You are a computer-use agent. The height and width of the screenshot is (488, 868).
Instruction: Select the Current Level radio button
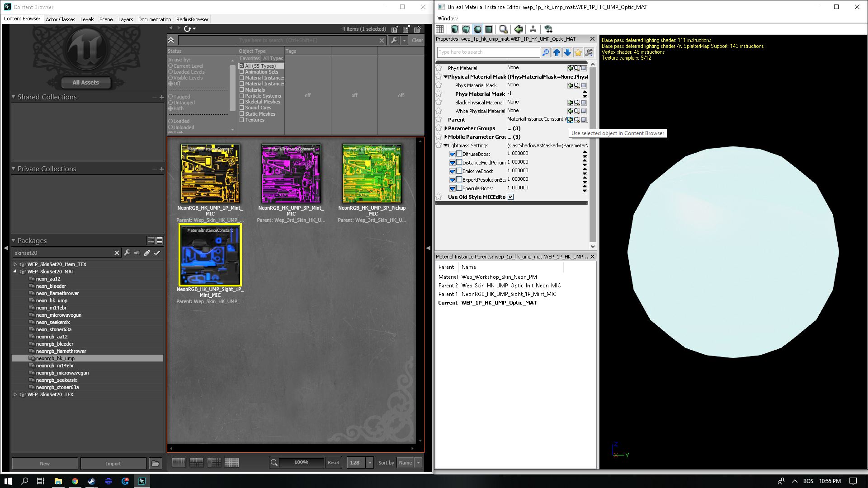point(171,66)
